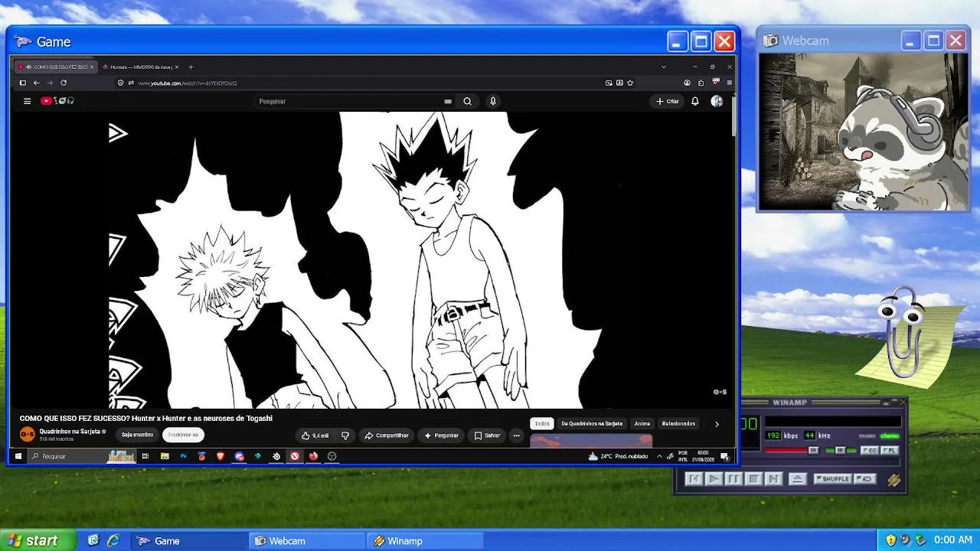Start voice search with the microphone icon
The image size is (980, 551).
(x=493, y=101)
